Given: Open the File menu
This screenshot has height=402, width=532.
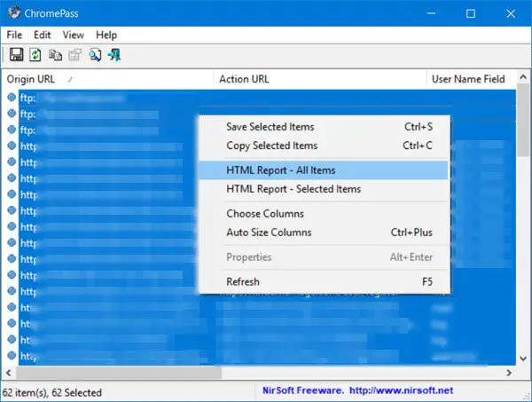Looking at the screenshot, I should (x=14, y=35).
